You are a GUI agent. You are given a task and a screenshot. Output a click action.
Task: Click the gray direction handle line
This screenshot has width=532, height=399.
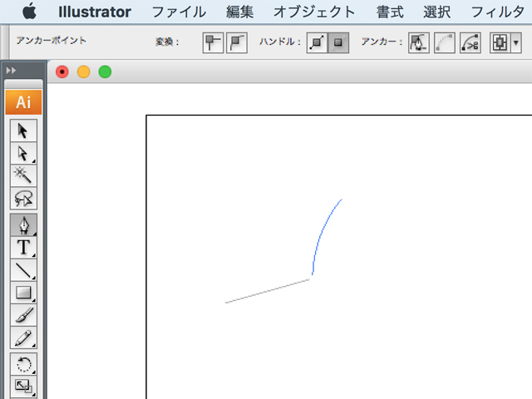point(268,291)
